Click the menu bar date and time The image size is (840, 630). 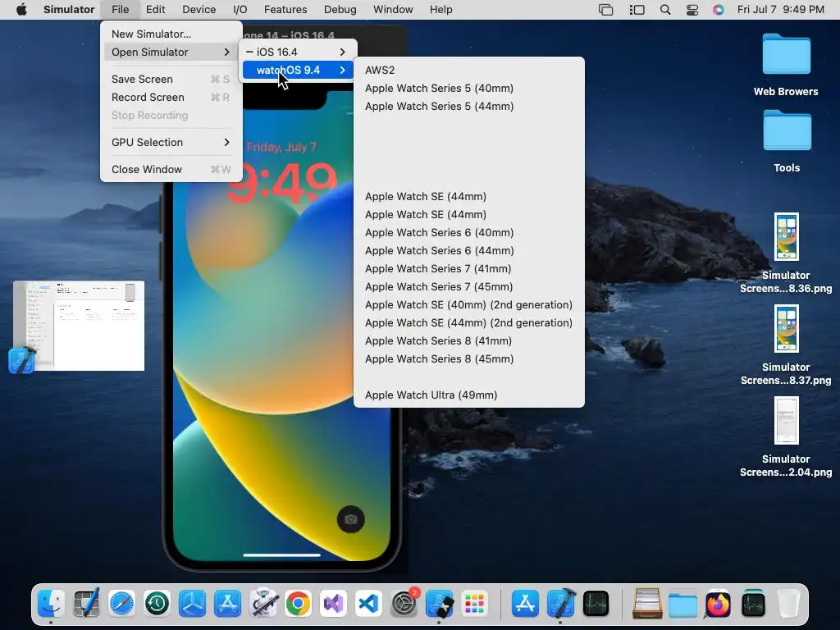pos(781,10)
